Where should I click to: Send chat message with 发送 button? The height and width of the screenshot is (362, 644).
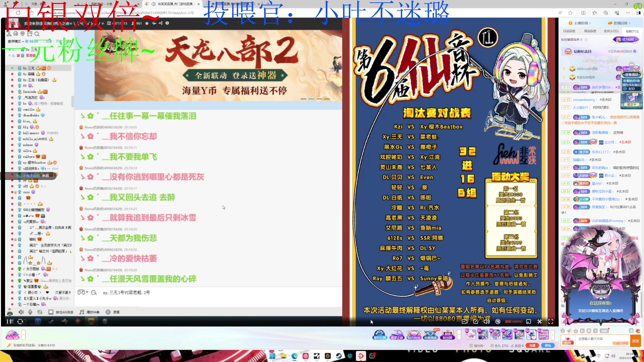click(636, 341)
